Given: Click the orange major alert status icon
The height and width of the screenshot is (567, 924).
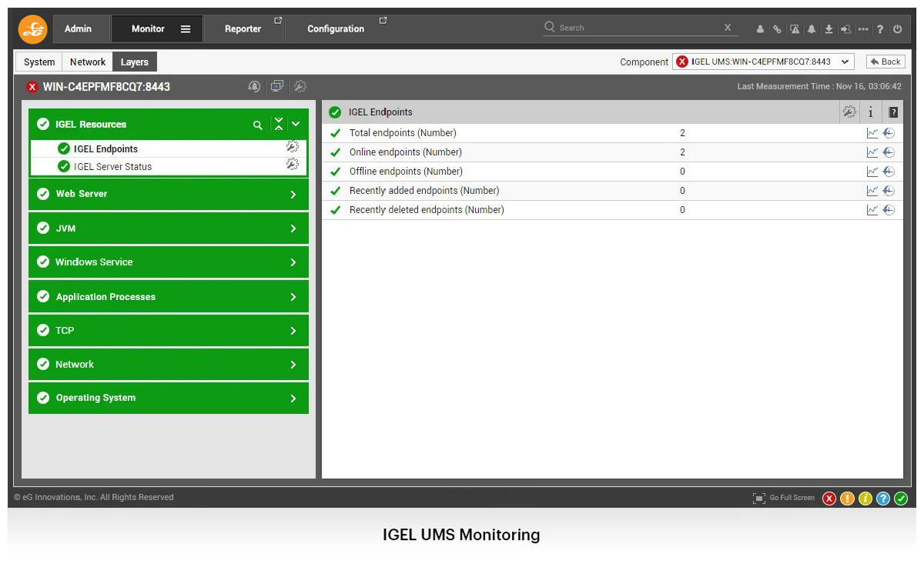Looking at the screenshot, I should tap(847, 499).
